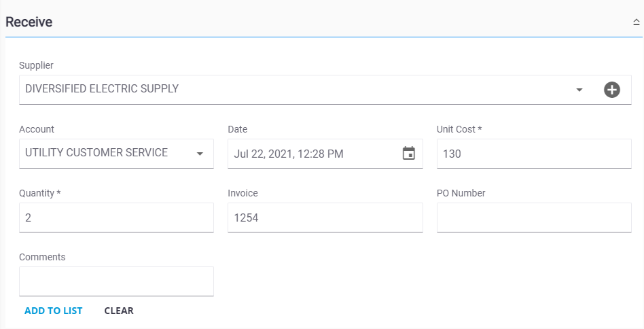
Task: Click the ADD TO LIST button
Action: (54, 311)
